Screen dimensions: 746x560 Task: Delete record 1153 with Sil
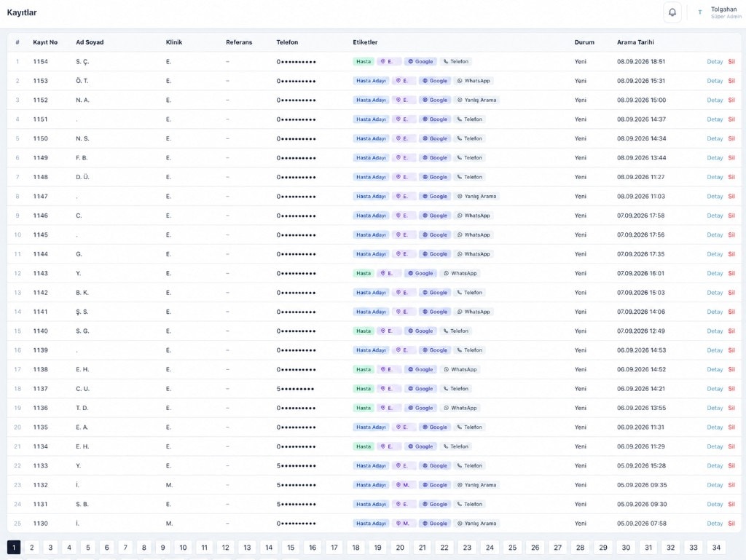pyautogui.click(x=731, y=81)
